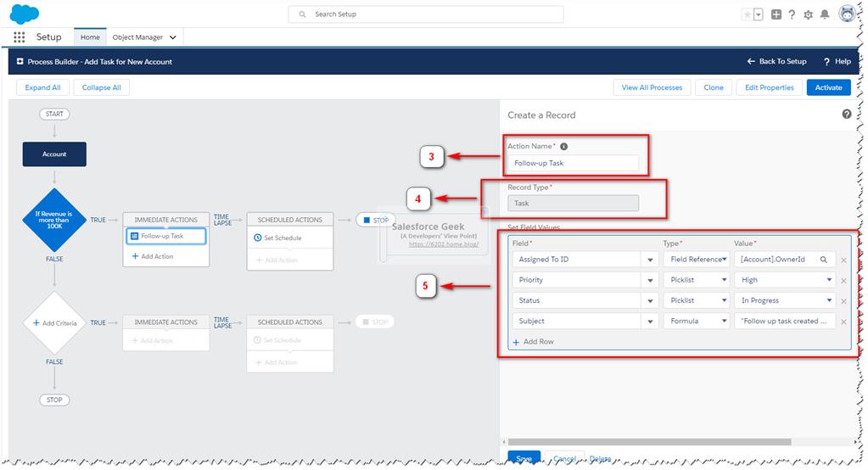The height and width of the screenshot is (470, 868).
Task: Open the Follow-up Task immediate action
Action: point(166,236)
